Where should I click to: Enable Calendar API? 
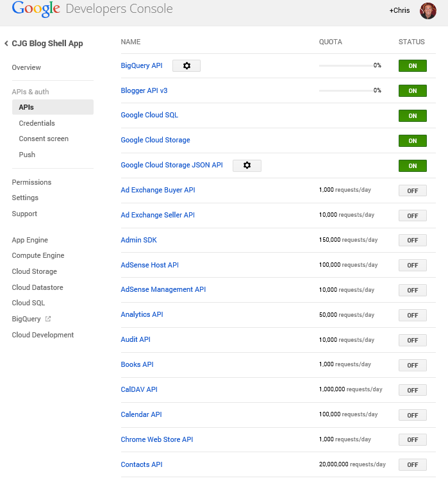pyautogui.click(x=412, y=415)
